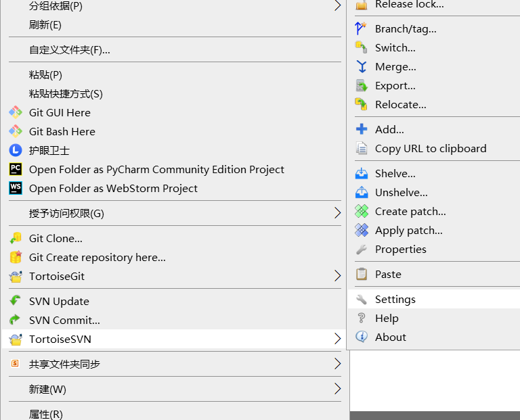Click the WebStorm WS icon
Viewport: 520px width, 420px height.
[16, 188]
